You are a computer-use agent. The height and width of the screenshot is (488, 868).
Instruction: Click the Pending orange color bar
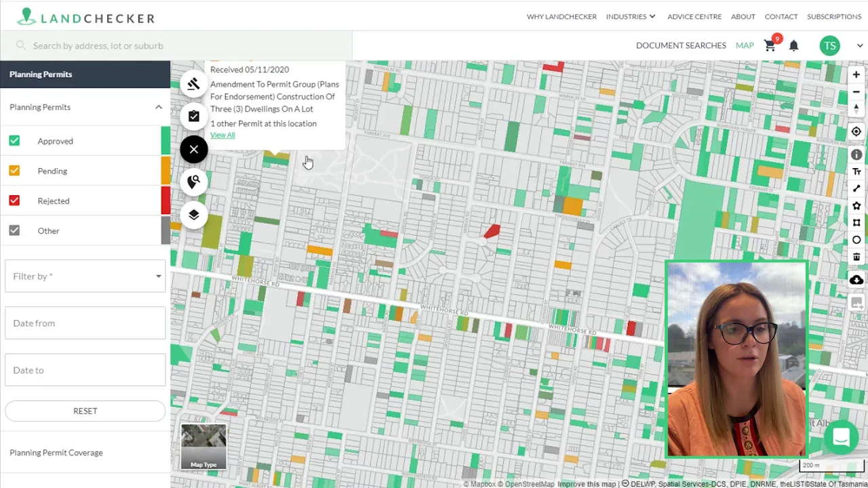tap(165, 171)
